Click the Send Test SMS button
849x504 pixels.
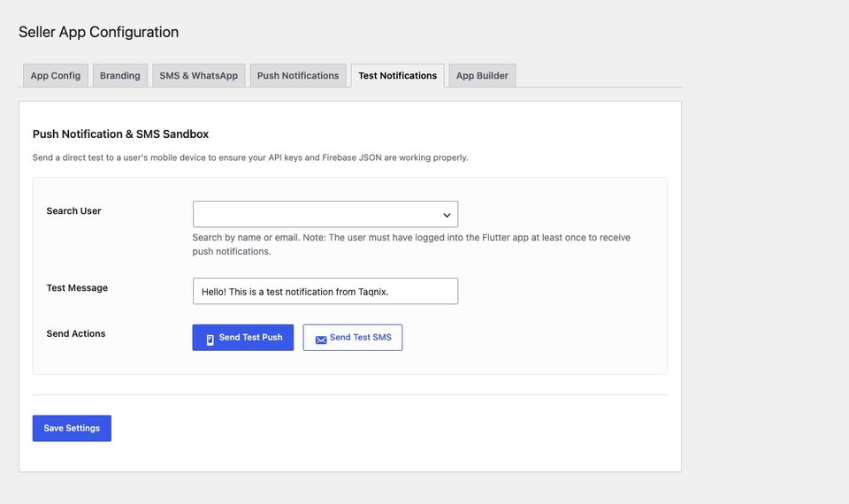pyautogui.click(x=353, y=338)
